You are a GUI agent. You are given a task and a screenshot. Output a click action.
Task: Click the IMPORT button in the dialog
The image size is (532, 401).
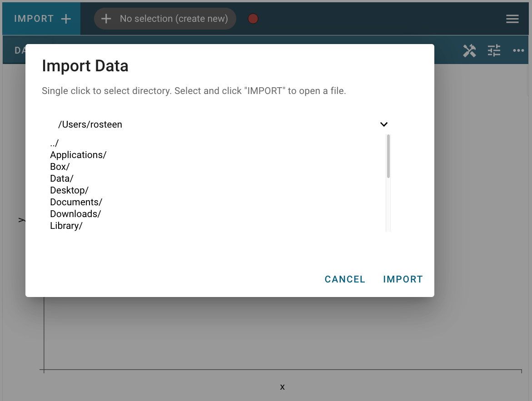point(403,279)
